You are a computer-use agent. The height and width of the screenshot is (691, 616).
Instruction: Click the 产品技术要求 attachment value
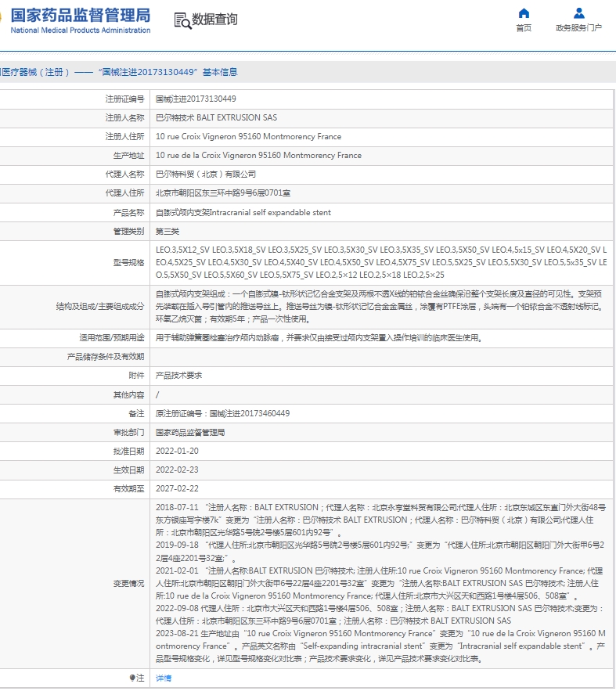pos(178,376)
